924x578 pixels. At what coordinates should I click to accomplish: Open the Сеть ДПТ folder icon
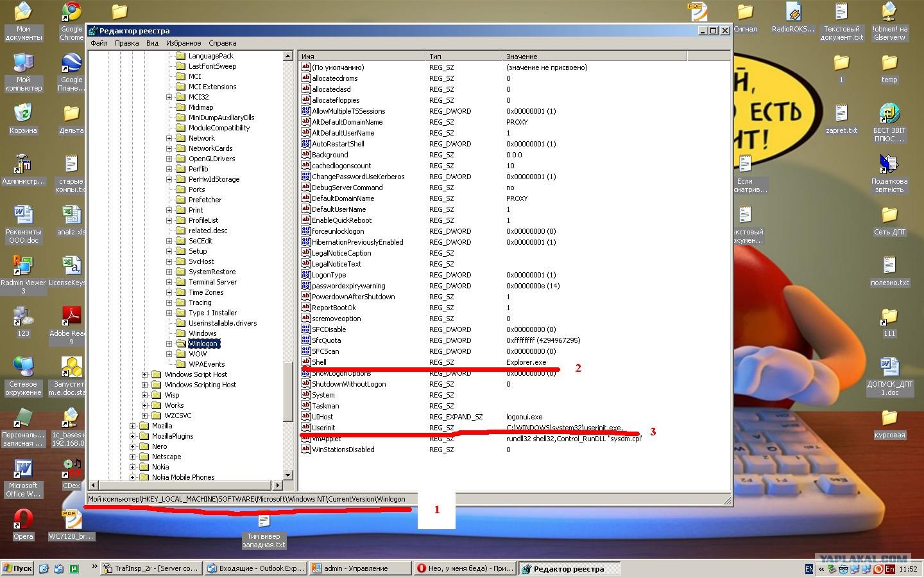tap(889, 220)
